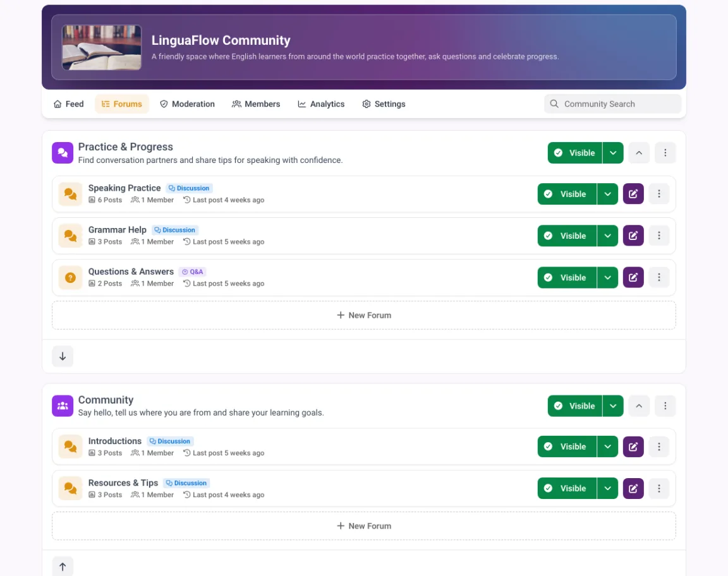Click '2 Posts' under Questions & Answers

tap(106, 284)
